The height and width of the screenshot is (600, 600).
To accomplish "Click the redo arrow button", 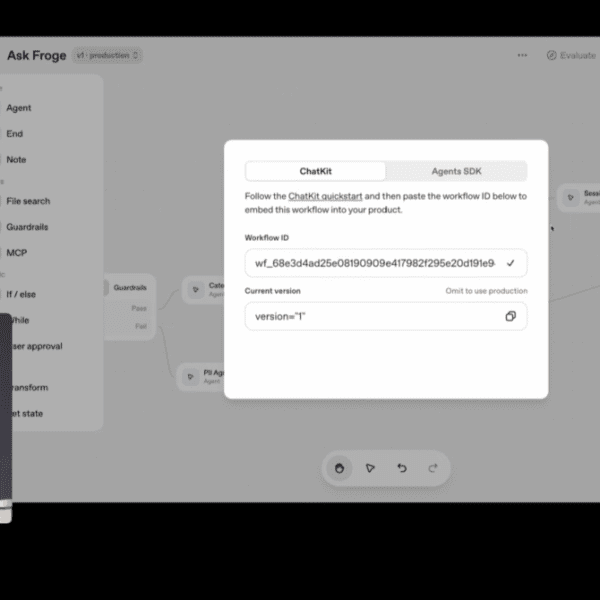I will [432, 467].
